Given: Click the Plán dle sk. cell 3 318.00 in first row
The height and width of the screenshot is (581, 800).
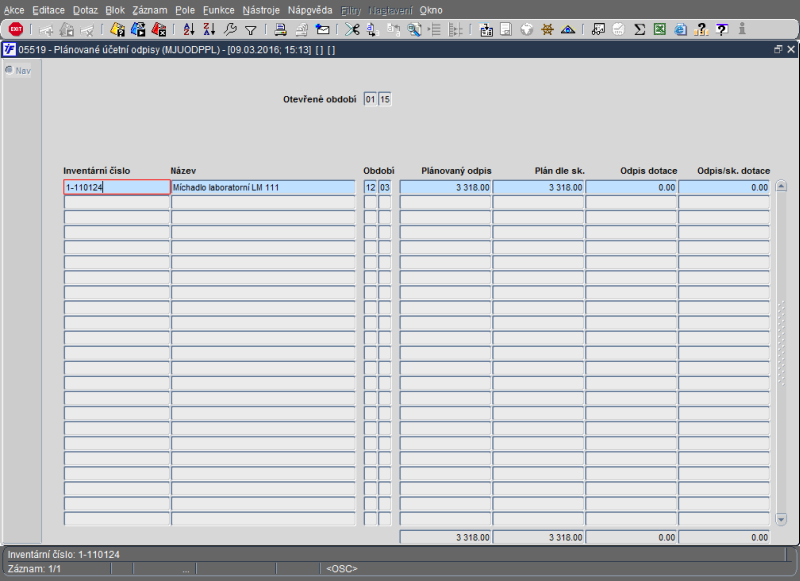Looking at the screenshot, I should [538, 187].
